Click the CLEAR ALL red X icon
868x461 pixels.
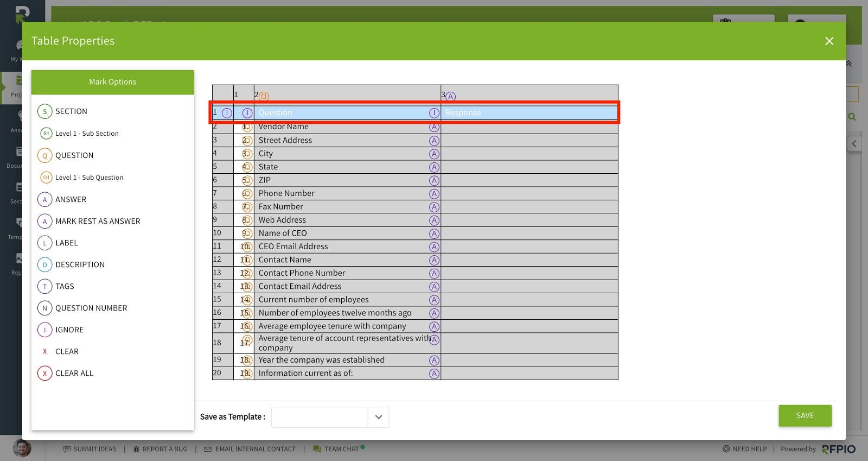point(45,373)
